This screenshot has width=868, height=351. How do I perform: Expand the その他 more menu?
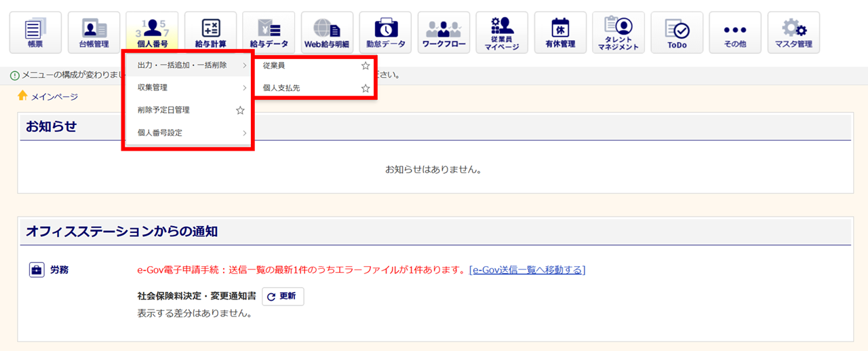tap(734, 33)
